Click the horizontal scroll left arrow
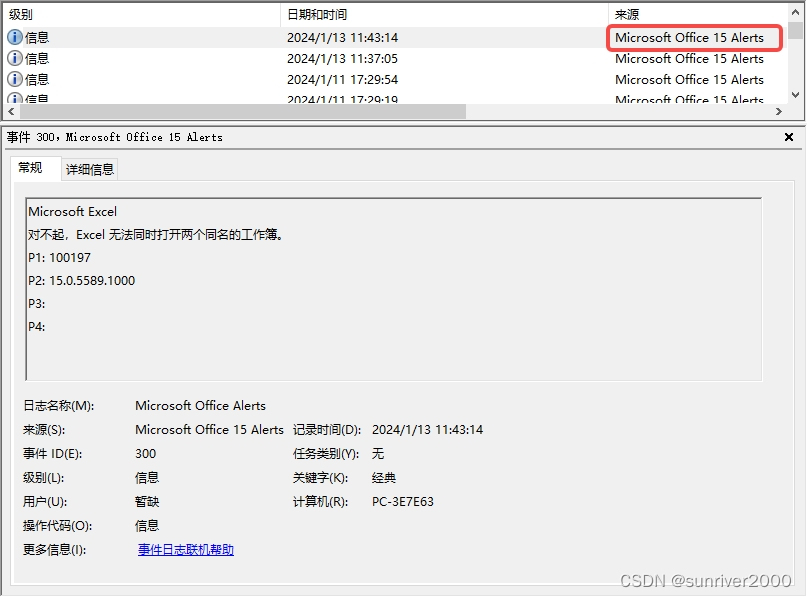 [11, 112]
